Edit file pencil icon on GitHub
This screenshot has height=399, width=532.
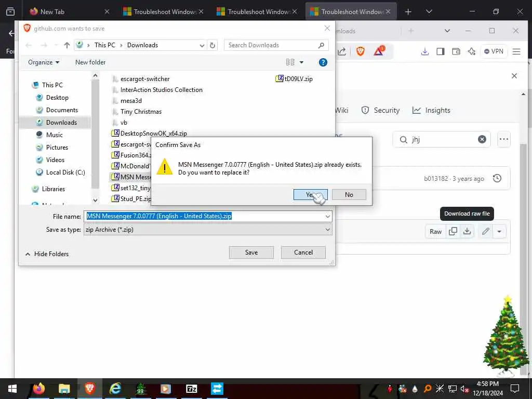486,232
